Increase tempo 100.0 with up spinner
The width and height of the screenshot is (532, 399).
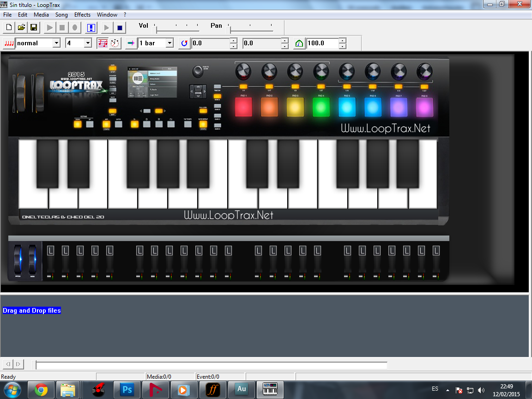pyautogui.click(x=343, y=40)
